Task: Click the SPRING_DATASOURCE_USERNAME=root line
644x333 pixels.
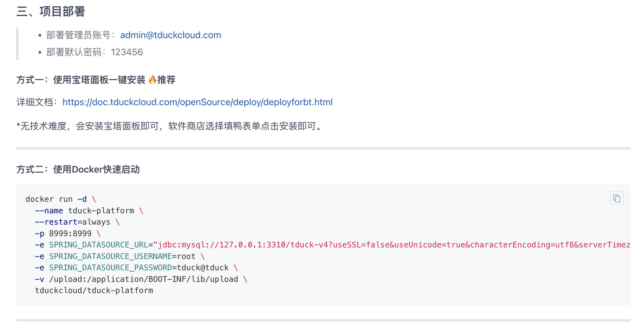Action: coord(120,256)
